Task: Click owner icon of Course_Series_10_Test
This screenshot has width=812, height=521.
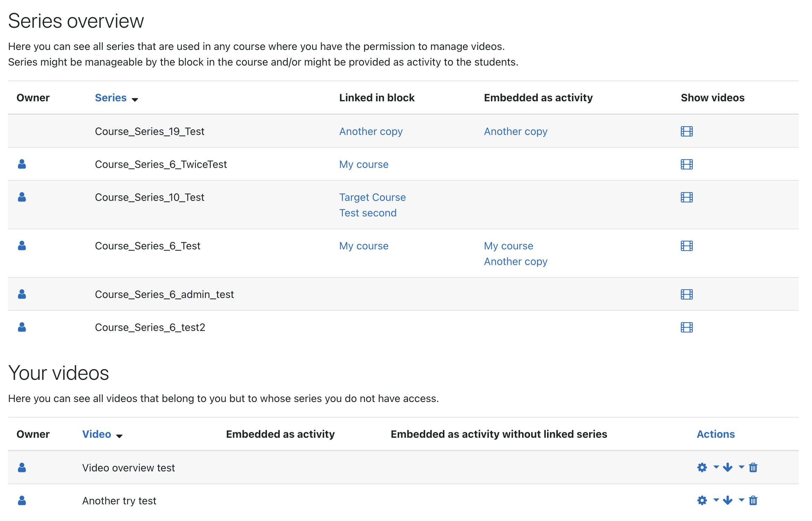Action: [22, 197]
